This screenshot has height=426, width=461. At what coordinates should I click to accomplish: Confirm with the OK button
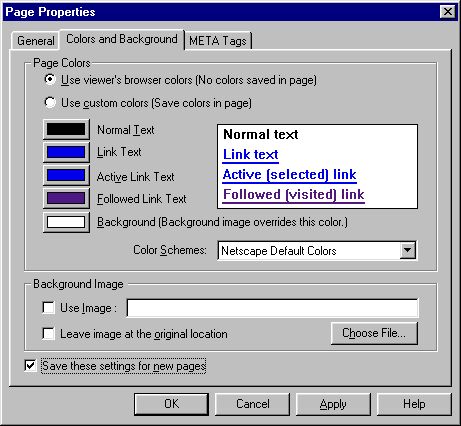point(172,404)
